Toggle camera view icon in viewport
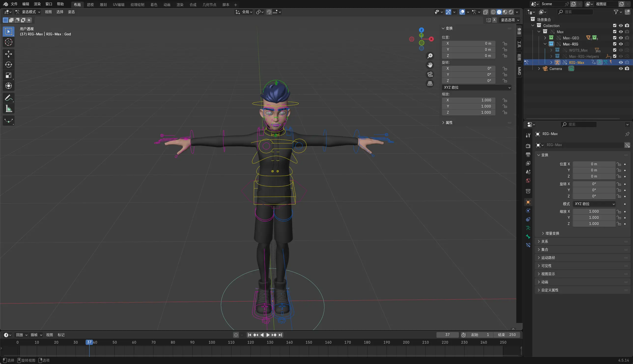The width and height of the screenshot is (633, 364). coord(430,74)
